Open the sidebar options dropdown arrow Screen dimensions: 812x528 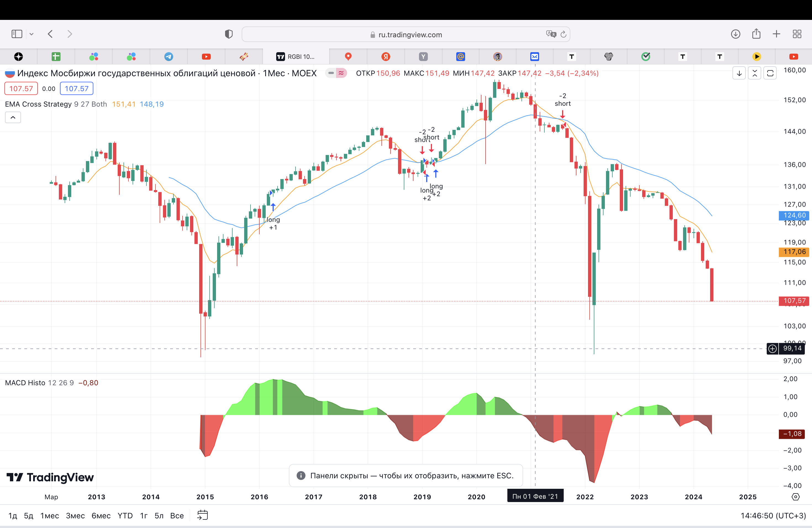[x=31, y=34]
